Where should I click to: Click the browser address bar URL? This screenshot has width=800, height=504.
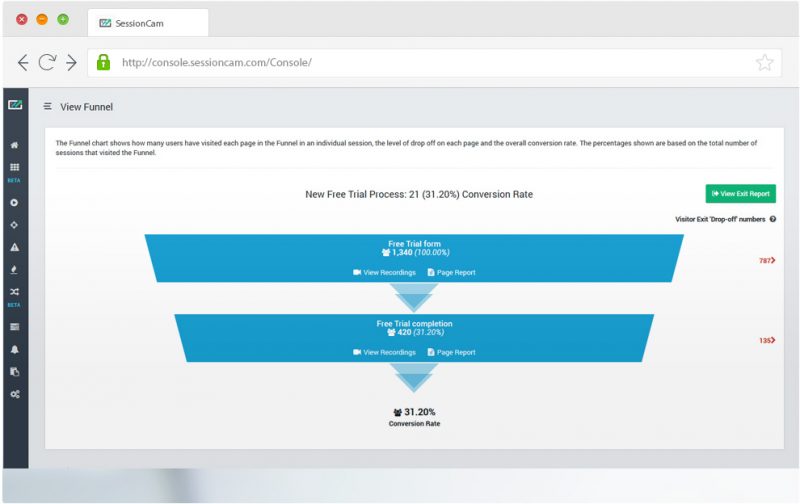tap(216, 62)
